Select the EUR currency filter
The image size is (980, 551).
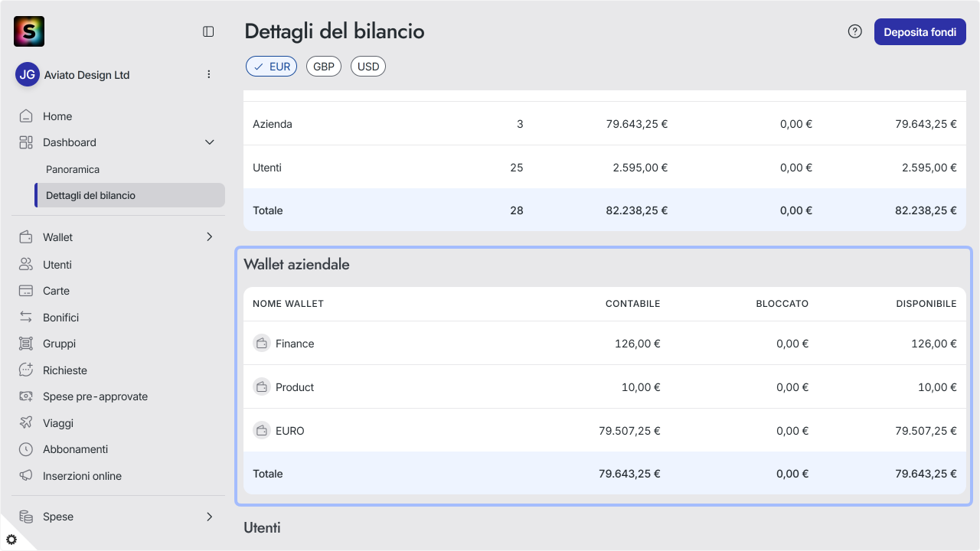point(271,67)
